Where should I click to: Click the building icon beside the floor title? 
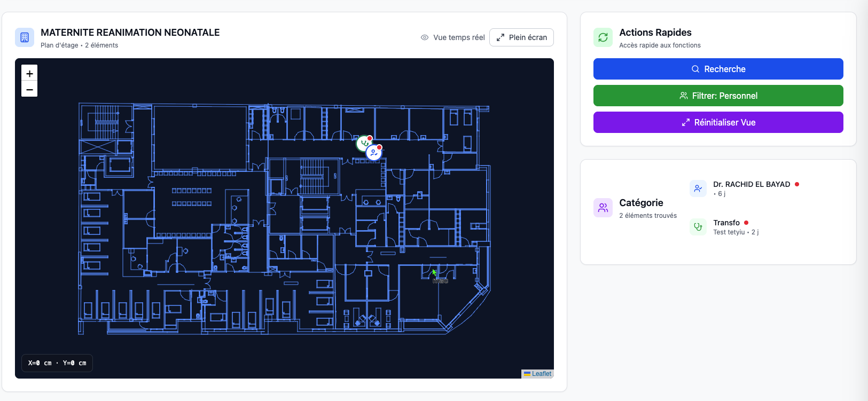tap(25, 37)
